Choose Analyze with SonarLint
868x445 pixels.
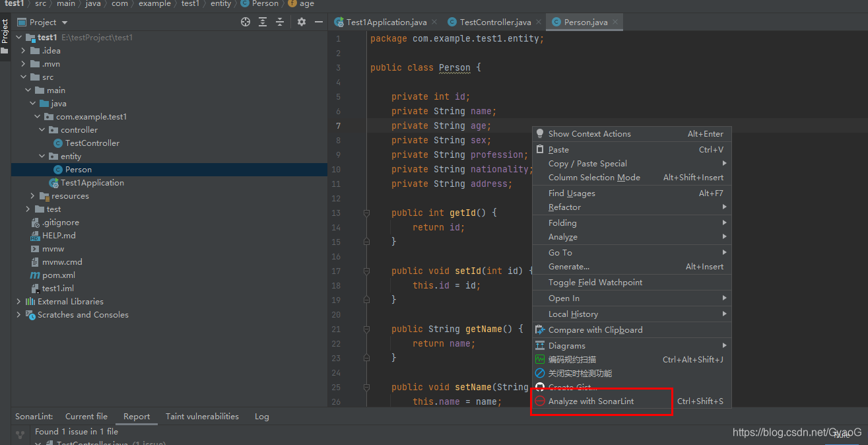click(632, 401)
